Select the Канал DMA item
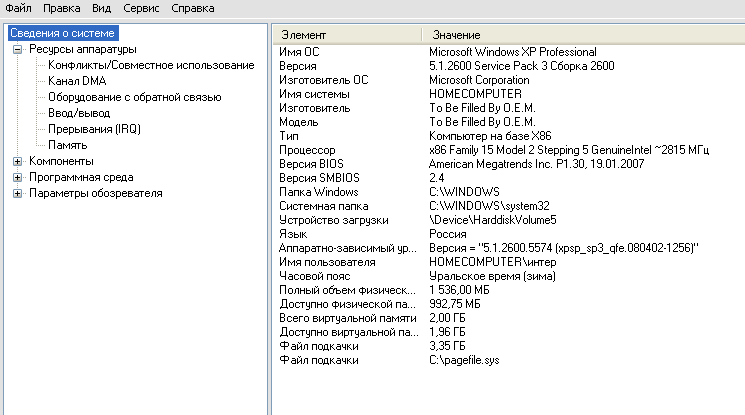Image resolution: width=745 pixels, height=415 pixels. [x=77, y=81]
